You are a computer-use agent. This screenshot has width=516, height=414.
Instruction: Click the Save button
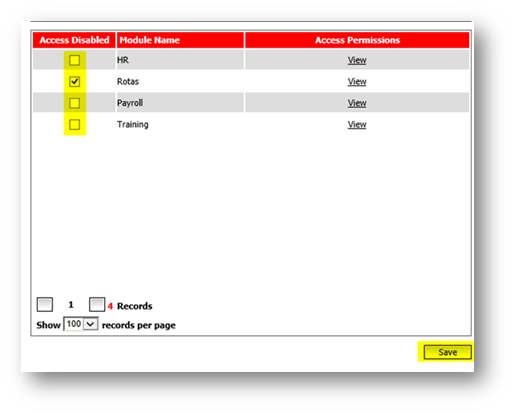tap(447, 352)
